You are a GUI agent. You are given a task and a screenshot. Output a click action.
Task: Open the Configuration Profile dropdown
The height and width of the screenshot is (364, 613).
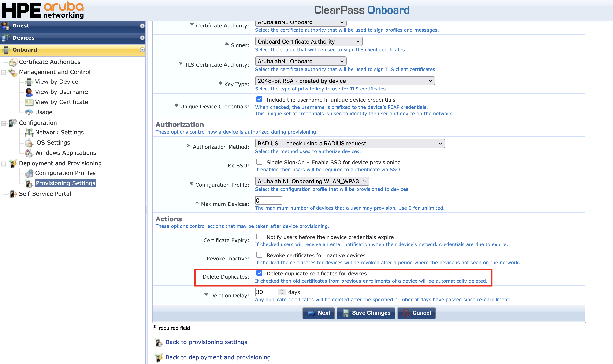coord(312,181)
